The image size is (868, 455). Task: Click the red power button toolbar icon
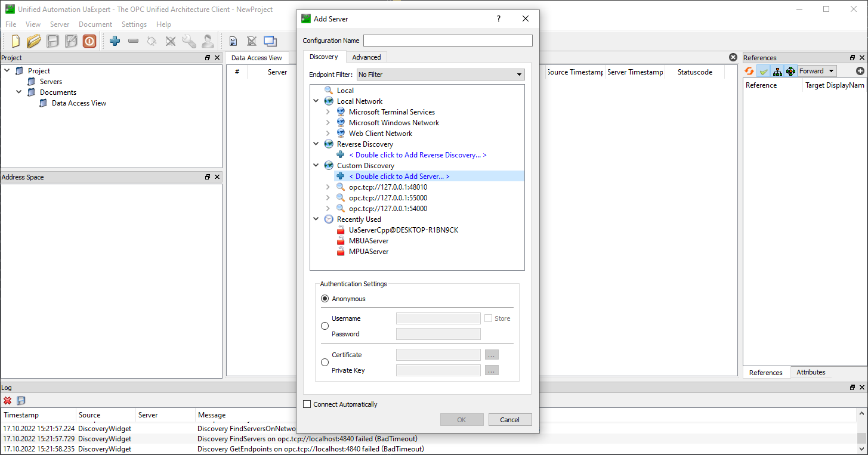89,41
